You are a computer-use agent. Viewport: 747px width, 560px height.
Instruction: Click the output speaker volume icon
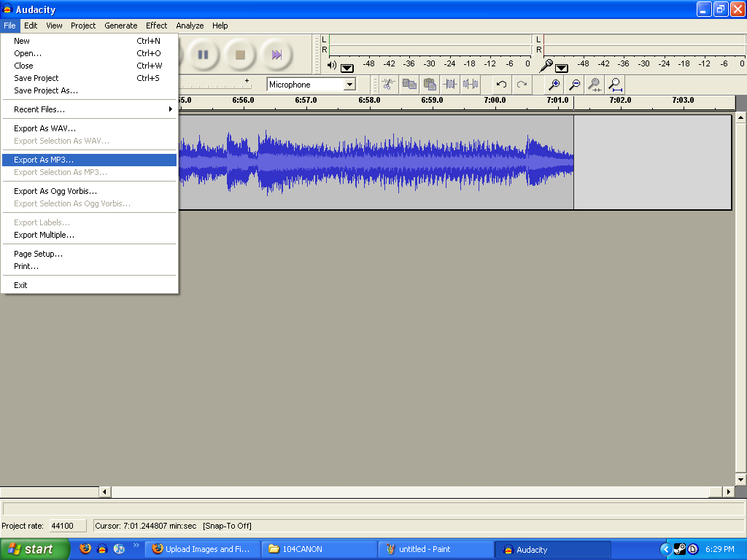[x=332, y=65]
